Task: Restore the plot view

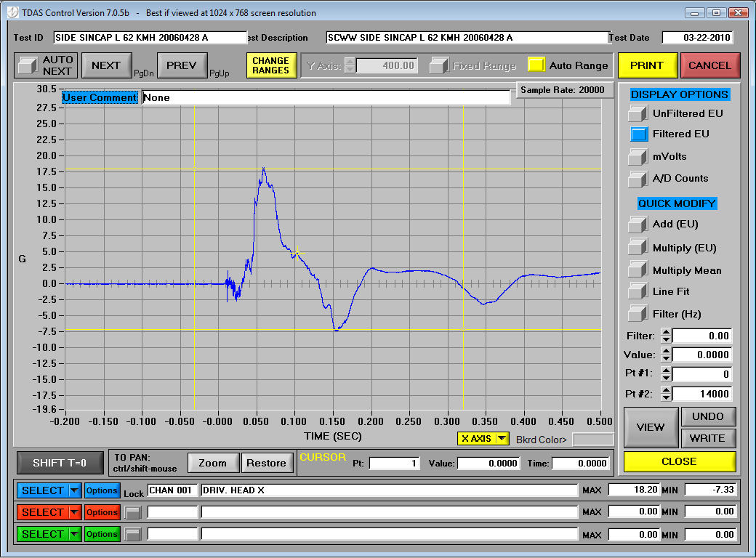Action: pyautogui.click(x=267, y=463)
